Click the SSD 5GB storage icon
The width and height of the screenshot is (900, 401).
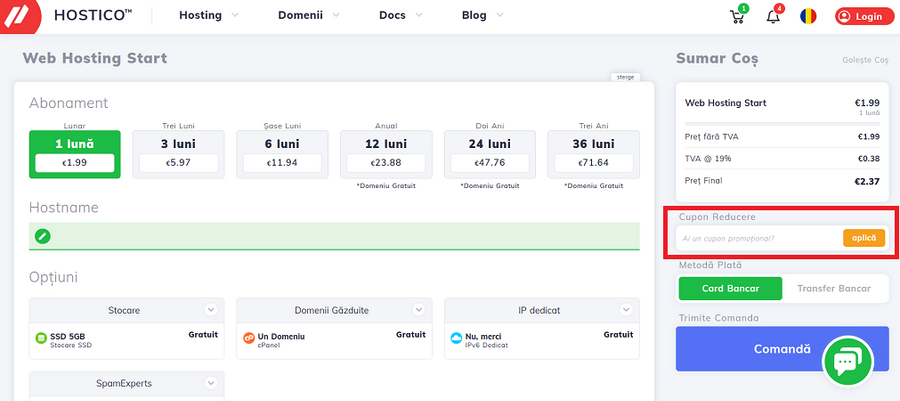coord(41,338)
